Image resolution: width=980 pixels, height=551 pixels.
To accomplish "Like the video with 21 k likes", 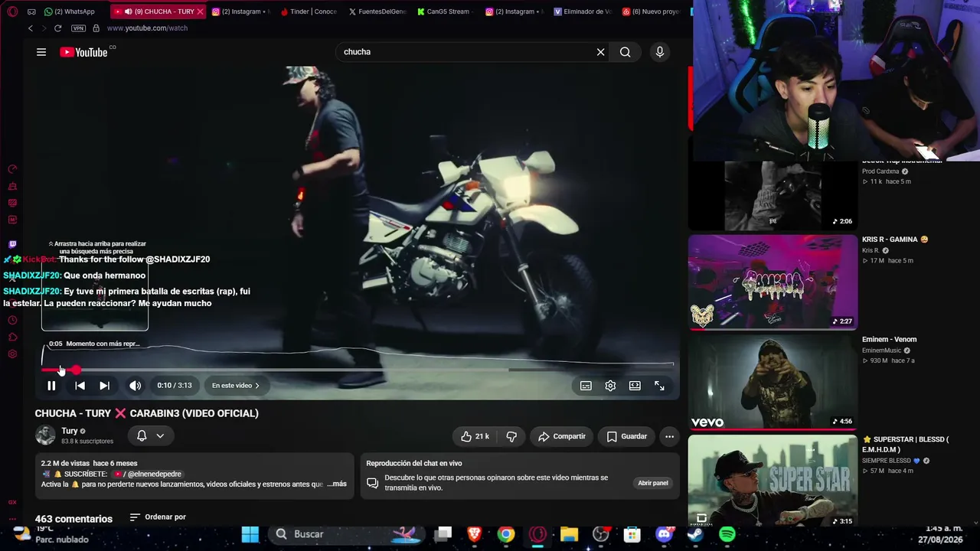I will [x=475, y=436].
